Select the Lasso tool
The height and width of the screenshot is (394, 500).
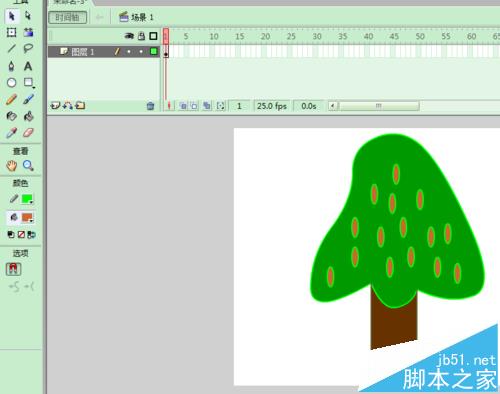pyautogui.click(x=28, y=49)
